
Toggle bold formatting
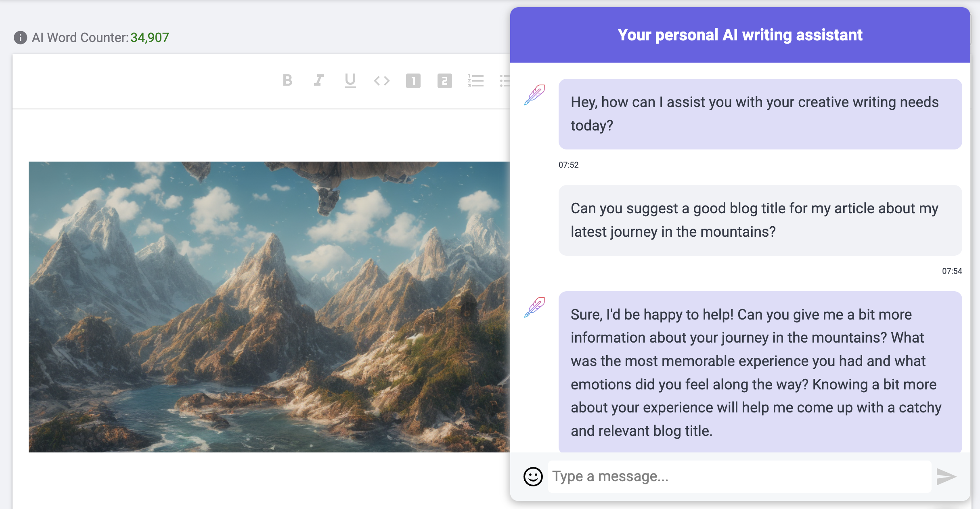click(x=287, y=81)
